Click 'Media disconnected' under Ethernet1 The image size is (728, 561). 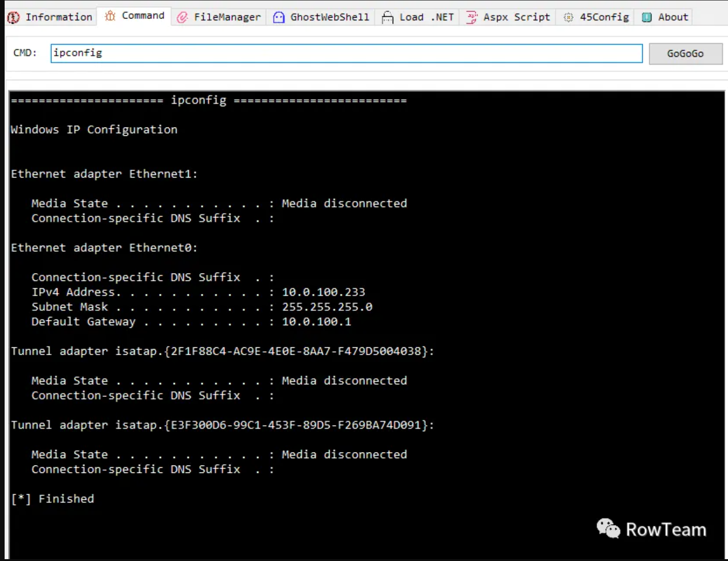pos(345,203)
